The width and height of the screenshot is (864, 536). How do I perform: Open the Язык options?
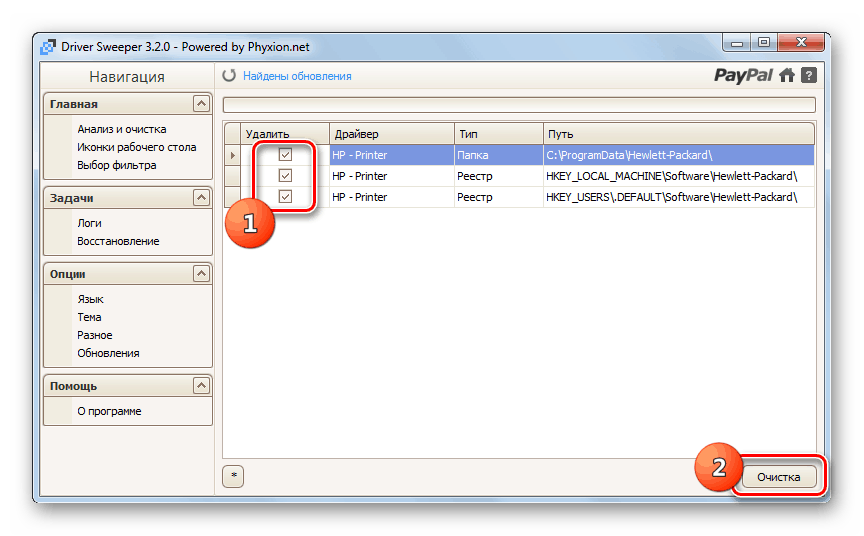click(90, 299)
